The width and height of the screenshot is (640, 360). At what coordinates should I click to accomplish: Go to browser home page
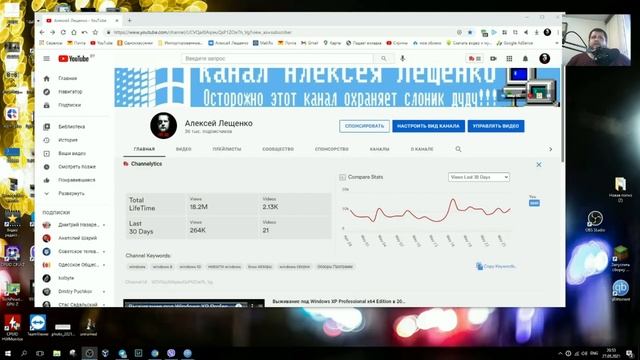click(x=73, y=32)
